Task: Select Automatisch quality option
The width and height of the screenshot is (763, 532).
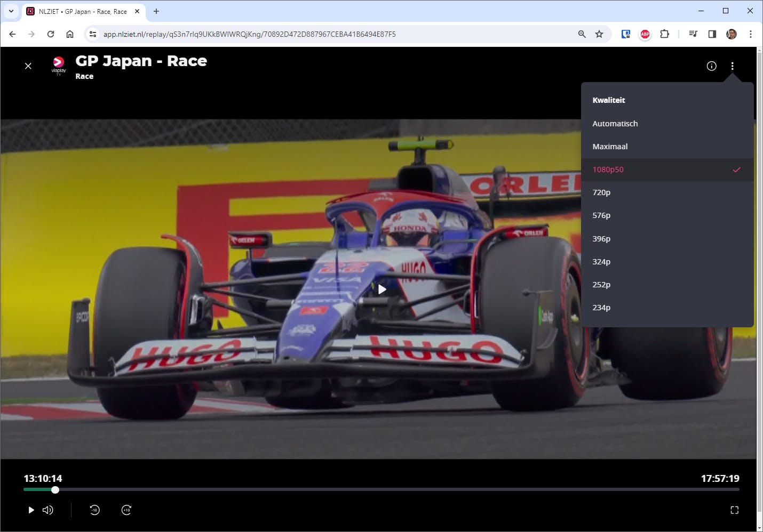Action: pos(667,124)
